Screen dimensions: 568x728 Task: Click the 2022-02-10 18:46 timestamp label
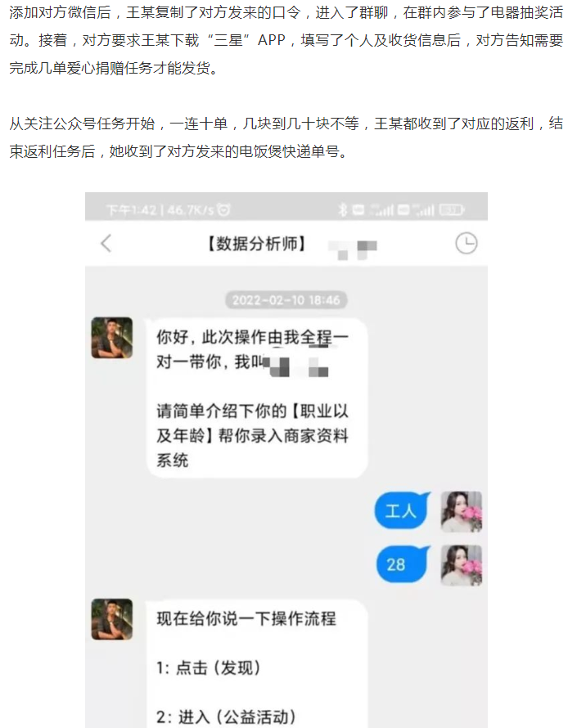pos(286,300)
